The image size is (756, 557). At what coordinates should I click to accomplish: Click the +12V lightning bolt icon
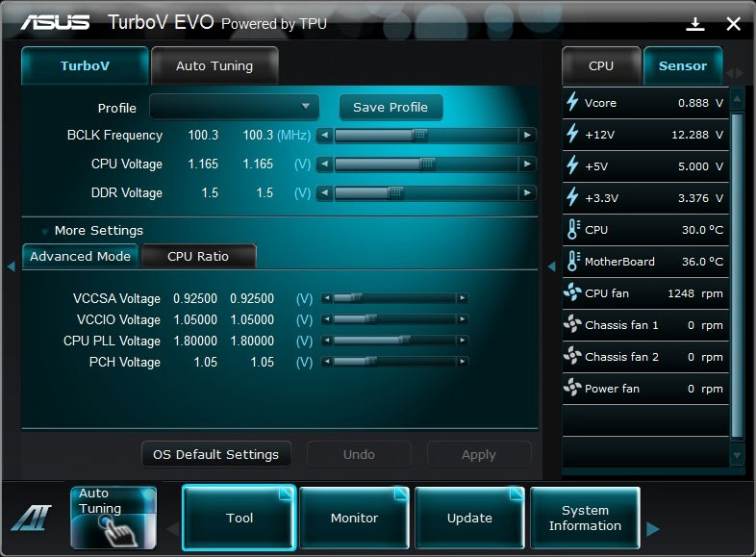point(572,134)
